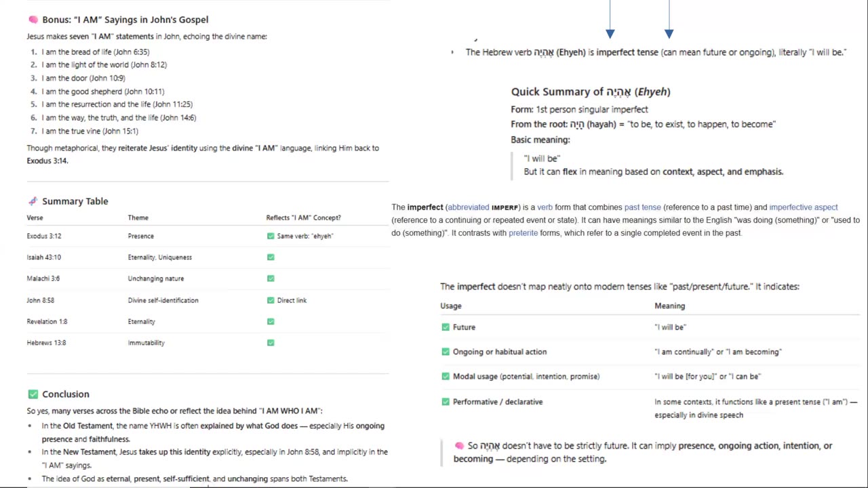This screenshot has width=868, height=488.
Task: Toggle the check mark next to Future usage
Action: 446,327
